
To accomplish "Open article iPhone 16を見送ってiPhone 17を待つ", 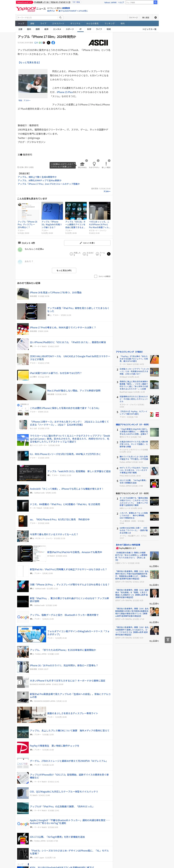I will [55, 293].
